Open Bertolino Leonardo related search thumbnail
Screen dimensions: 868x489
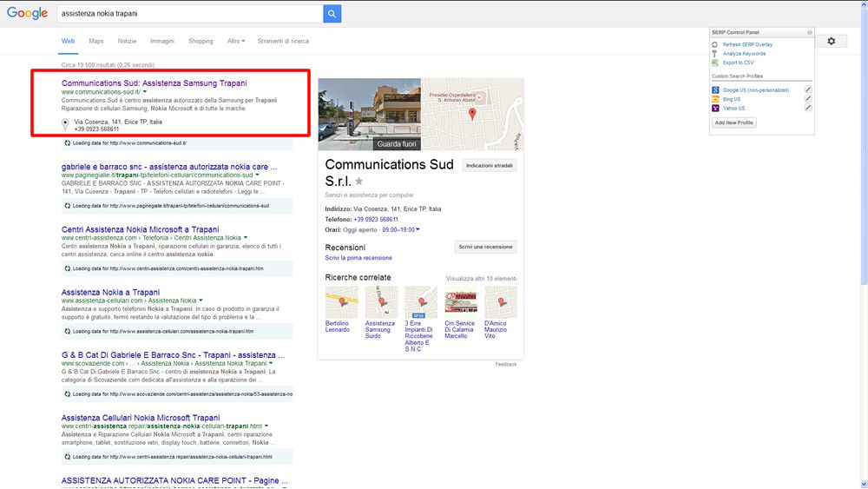341,302
